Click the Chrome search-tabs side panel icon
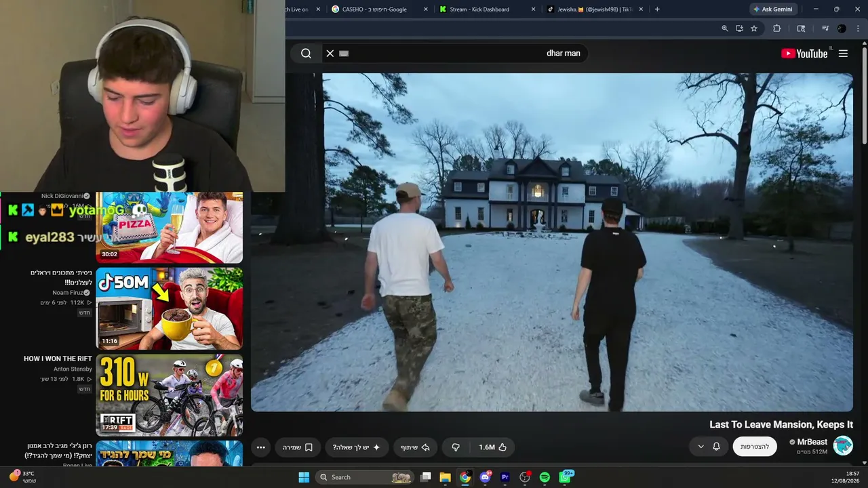This screenshot has width=868, height=488. point(801,28)
